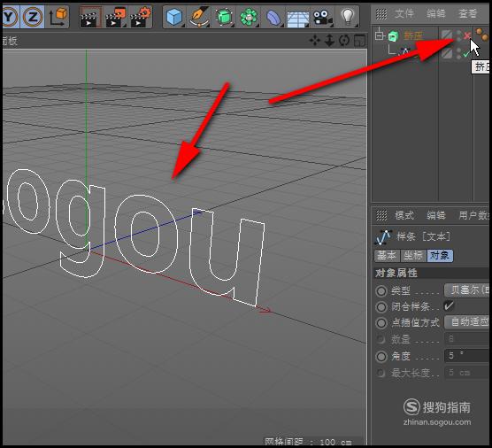The width and height of the screenshot is (492, 448).
Task: Click the keyframe circle beside 点插值方式
Action: [x=381, y=323]
